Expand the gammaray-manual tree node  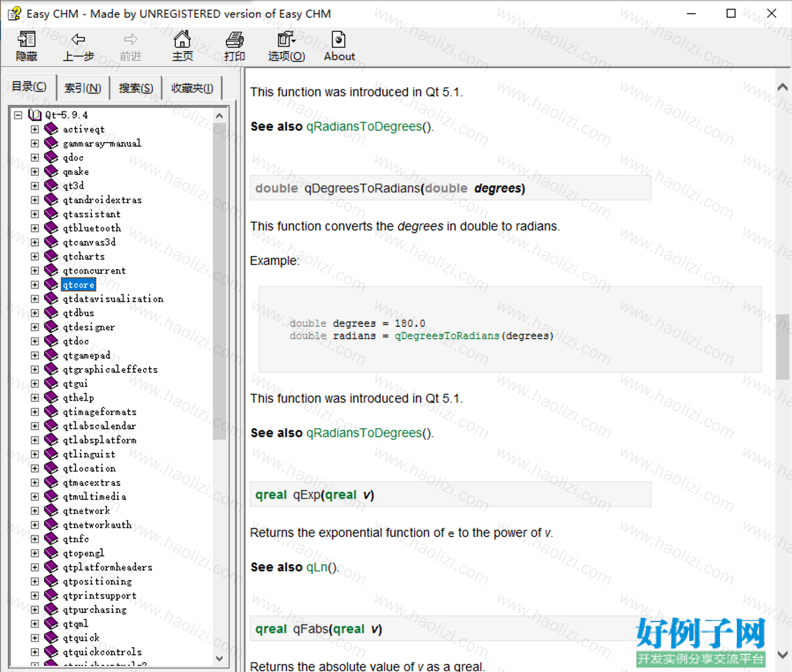35,143
